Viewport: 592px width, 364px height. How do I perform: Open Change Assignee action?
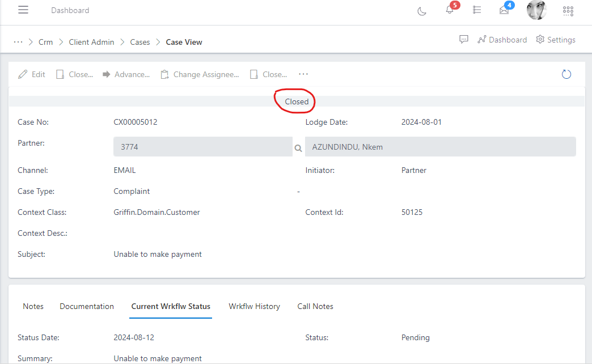coord(200,74)
